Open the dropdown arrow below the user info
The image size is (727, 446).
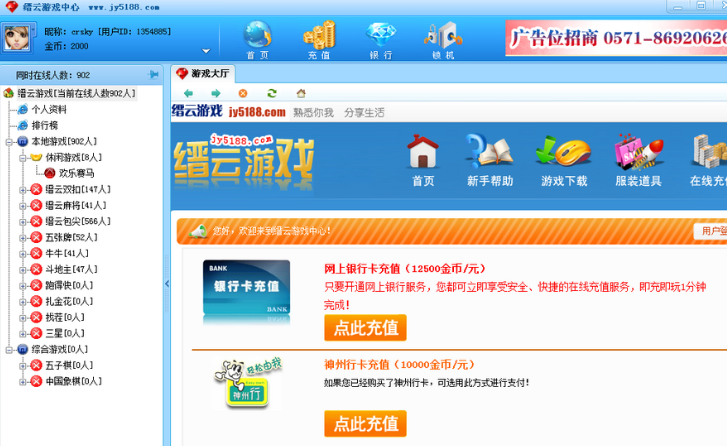(x=206, y=51)
